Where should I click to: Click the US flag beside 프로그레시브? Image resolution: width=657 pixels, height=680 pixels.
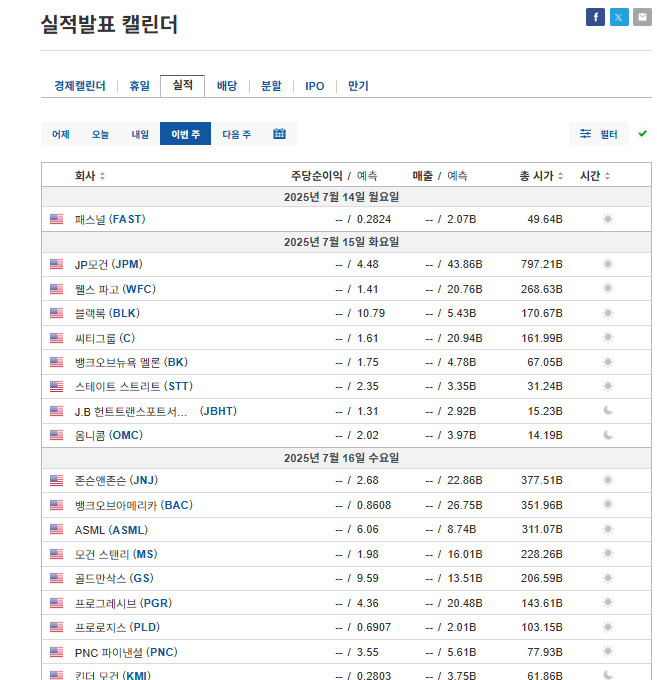tap(56, 603)
